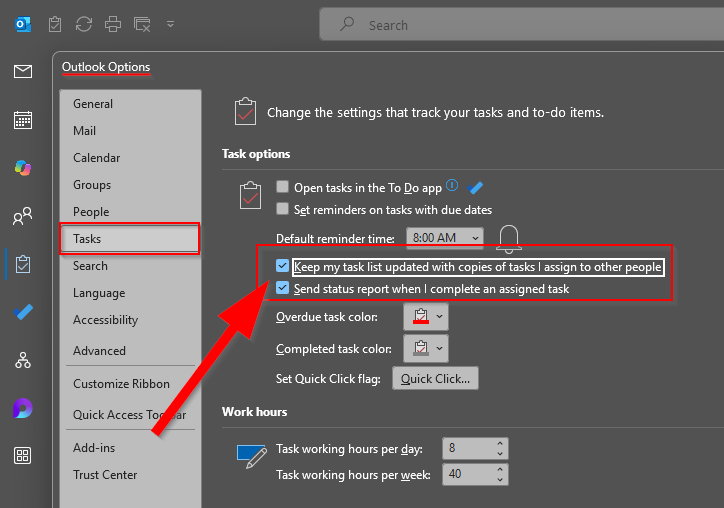The height and width of the screenshot is (508, 724).
Task: Open the purple Loop icon in navigation bar
Action: click(x=23, y=408)
